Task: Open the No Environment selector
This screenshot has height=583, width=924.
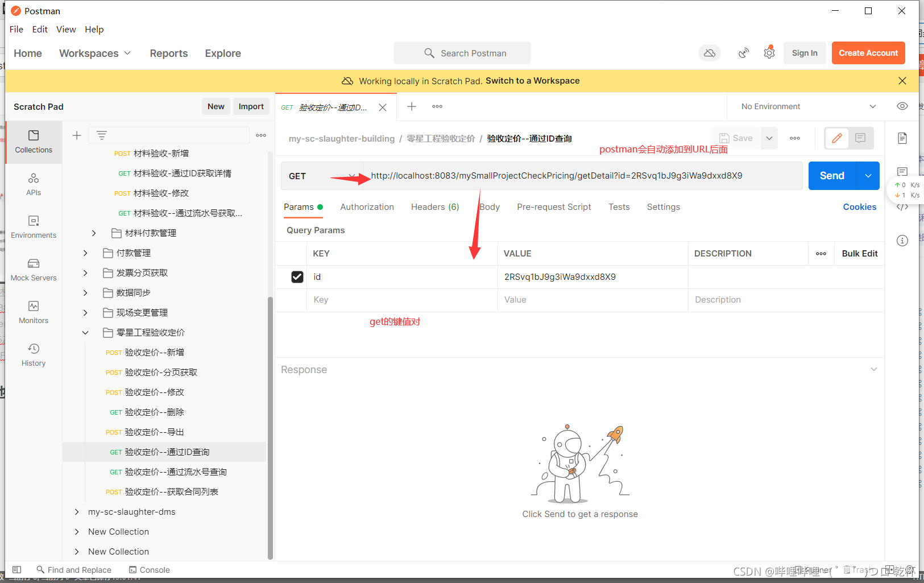Action: [x=807, y=106]
